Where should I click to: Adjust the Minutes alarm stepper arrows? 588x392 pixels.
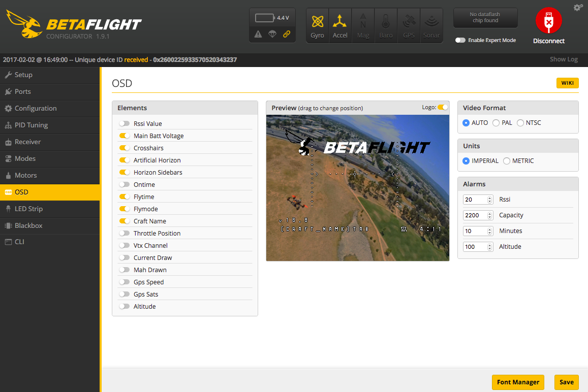(489, 231)
